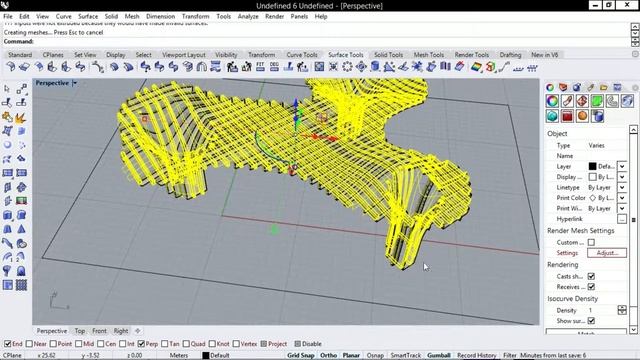Open the paintbrush material properties icon
640x360 pixels.
(567, 101)
